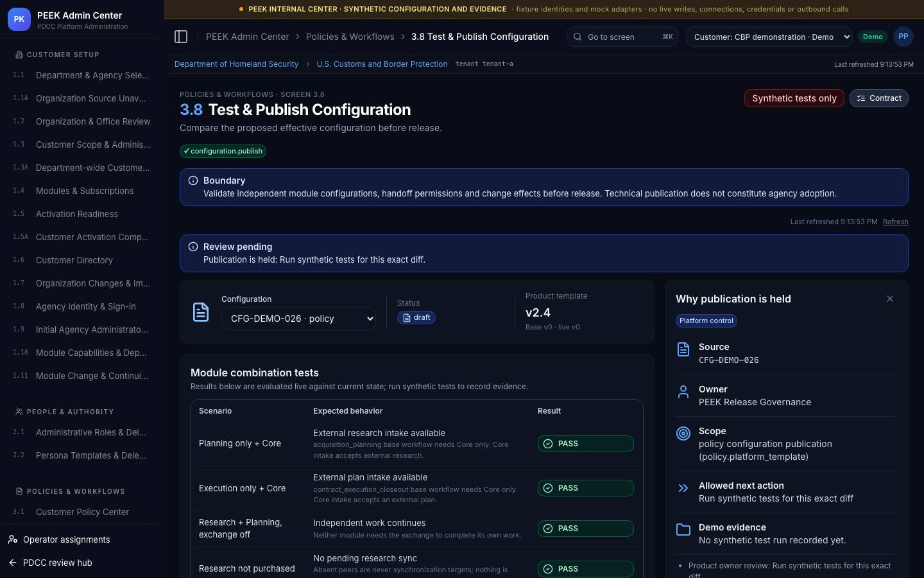Image resolution: width=924 pixels, height=578 pixels.
Task: Click the Boundary info icon
Action: (193, 180)
